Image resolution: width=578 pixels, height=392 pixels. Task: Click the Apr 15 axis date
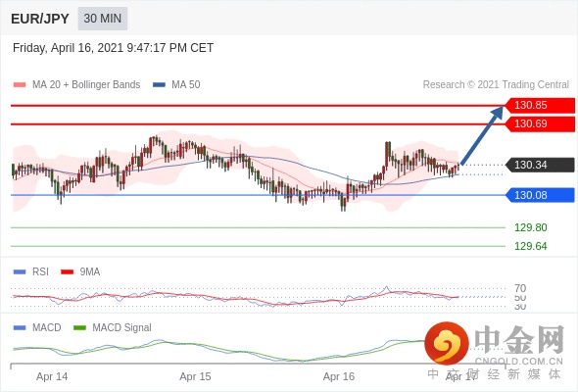click(x=195, y=376)
